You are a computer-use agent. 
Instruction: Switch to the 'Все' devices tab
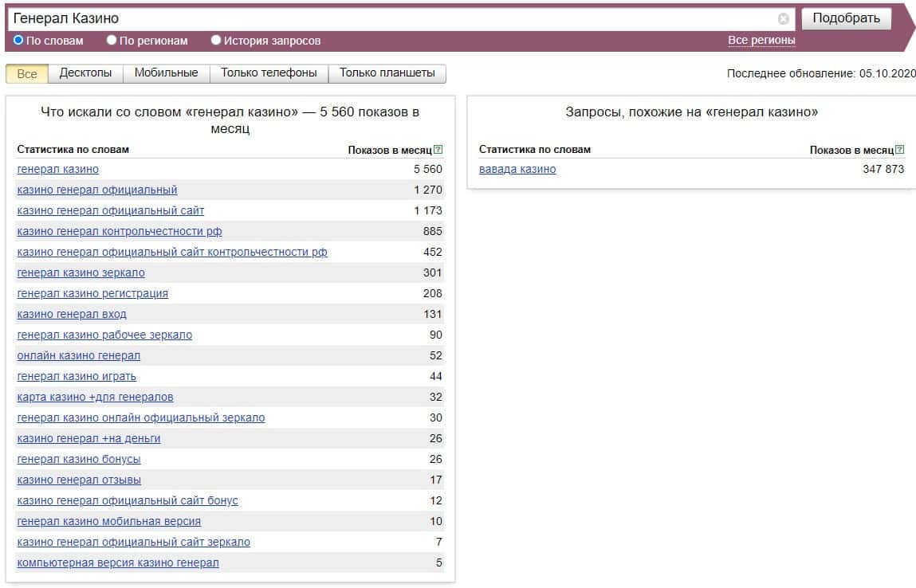point(26,73)
